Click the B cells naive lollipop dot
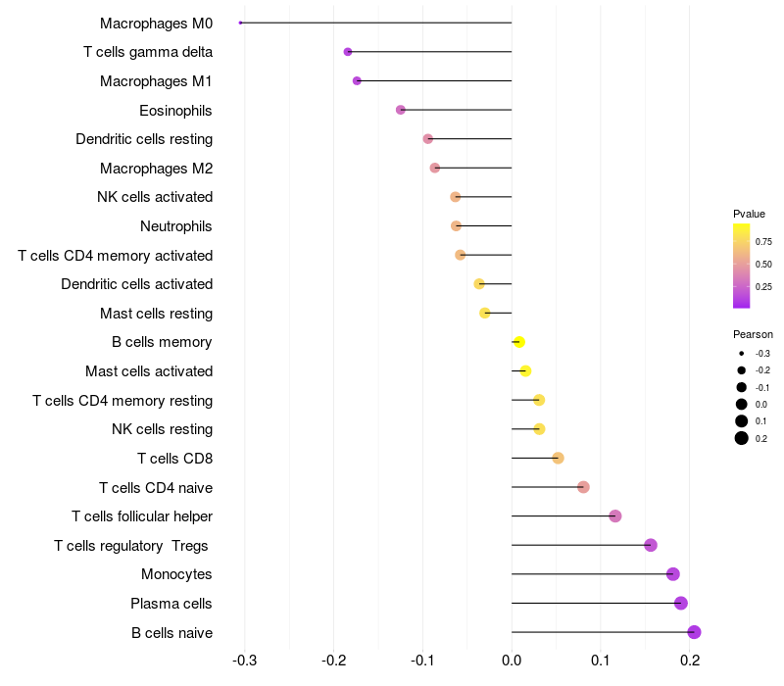 point(694,632)
